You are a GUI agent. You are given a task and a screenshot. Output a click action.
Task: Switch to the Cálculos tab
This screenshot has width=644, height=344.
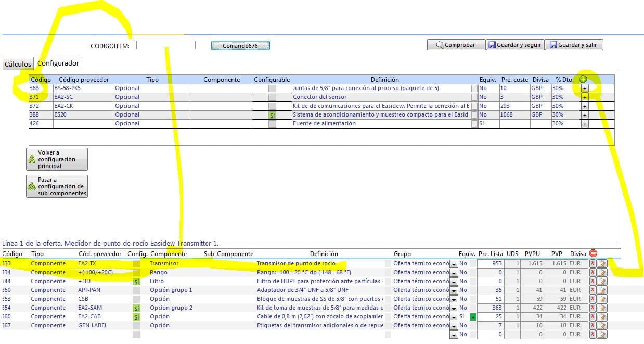(x=18, y=65)
